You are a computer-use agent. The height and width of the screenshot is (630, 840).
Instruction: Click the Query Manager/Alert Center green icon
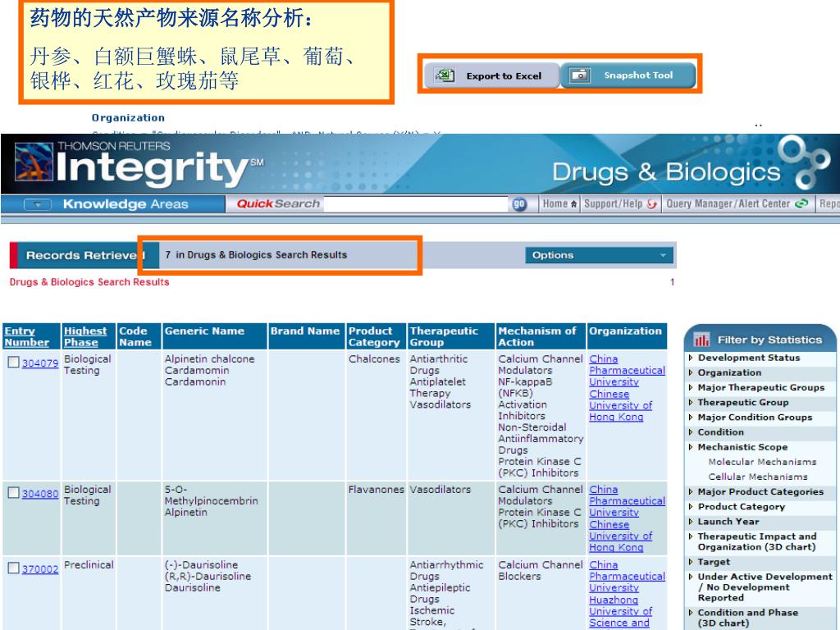801,203
